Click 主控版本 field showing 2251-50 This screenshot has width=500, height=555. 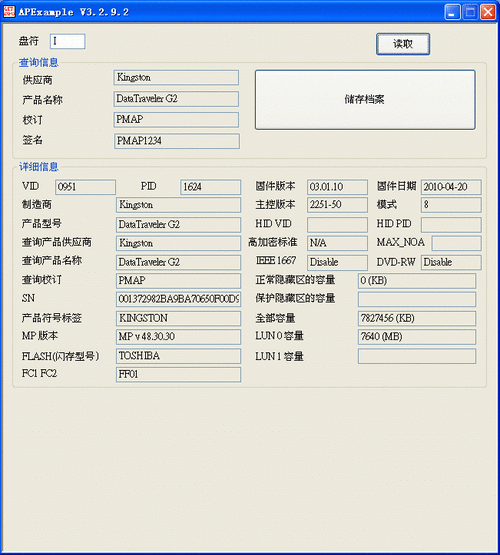pyautogui.click(x=337, y=205)
